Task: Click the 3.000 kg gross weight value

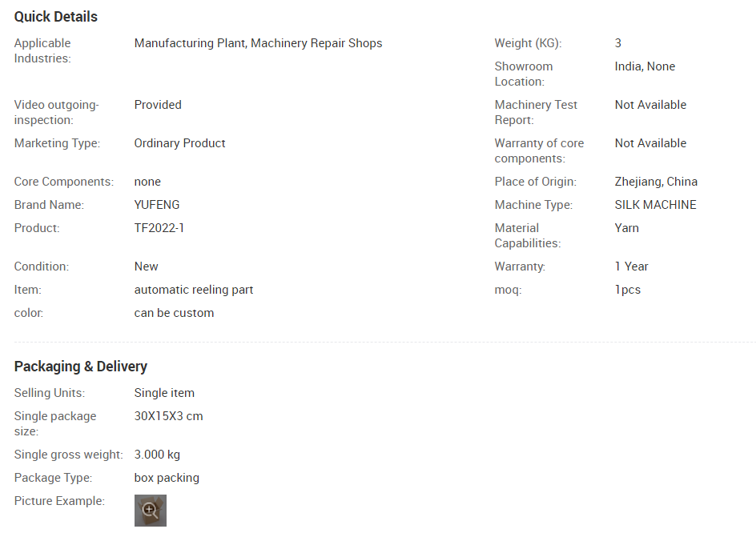Action: pyautogui.click(x=157, y=455)
